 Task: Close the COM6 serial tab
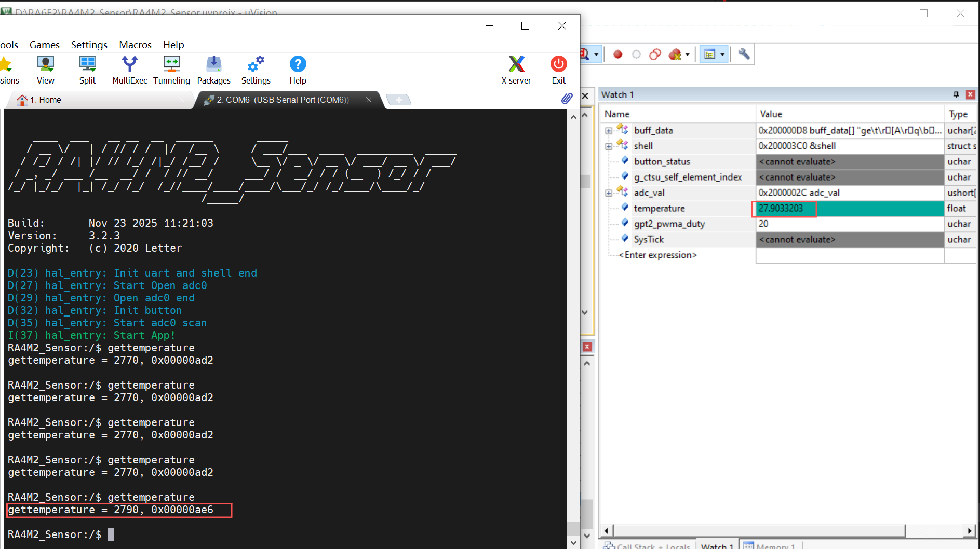(369, 100)
